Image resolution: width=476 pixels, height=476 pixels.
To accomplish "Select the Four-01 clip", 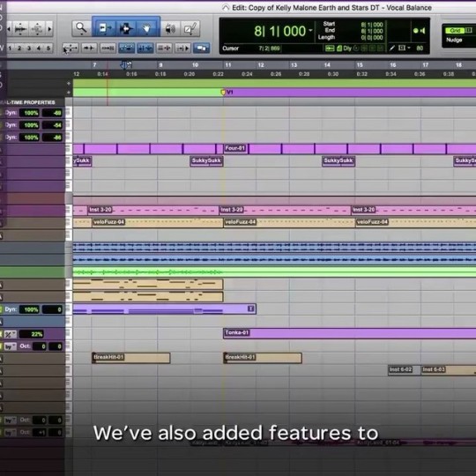I will [x=235, y=148].
